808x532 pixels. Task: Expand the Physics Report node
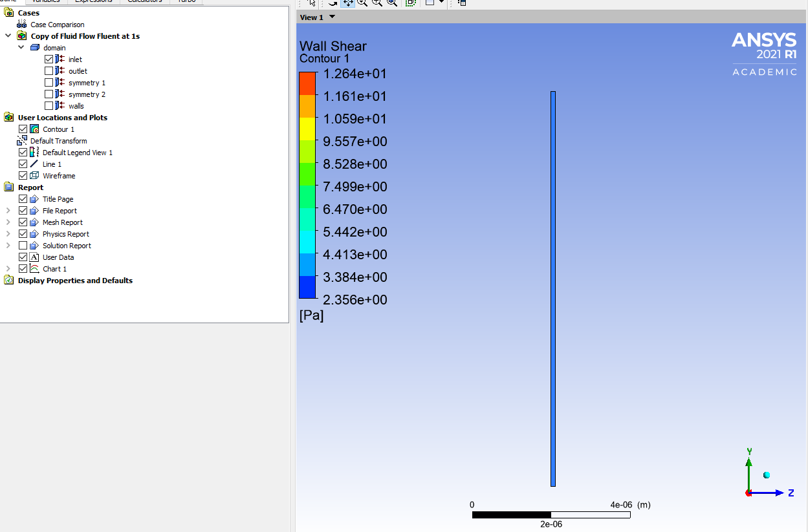8,234
